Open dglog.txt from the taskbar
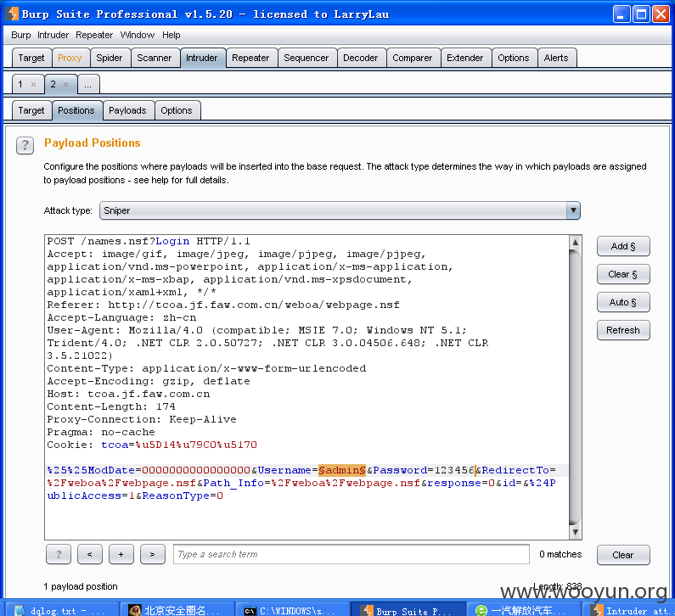Image resolution: width=675 pixels, height=616 pixels. point(62,608)
